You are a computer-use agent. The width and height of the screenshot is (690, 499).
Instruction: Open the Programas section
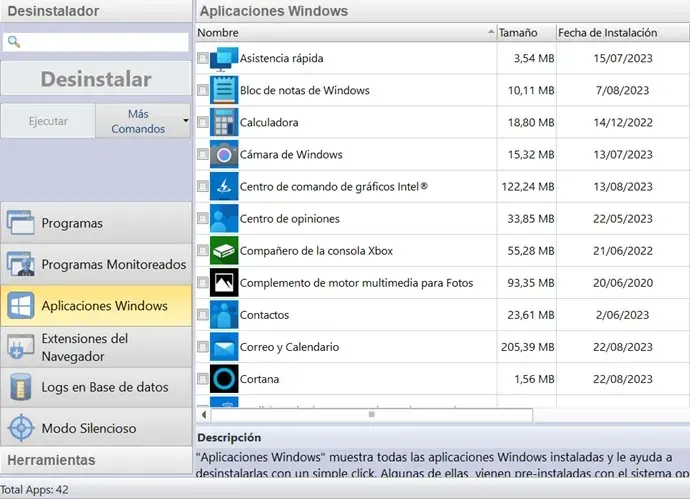[x=96, y=223]
